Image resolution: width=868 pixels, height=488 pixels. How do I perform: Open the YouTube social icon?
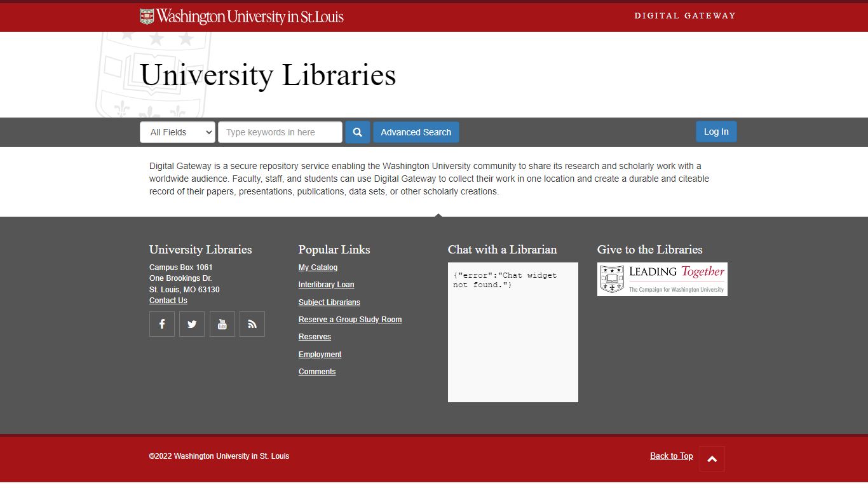222,324
